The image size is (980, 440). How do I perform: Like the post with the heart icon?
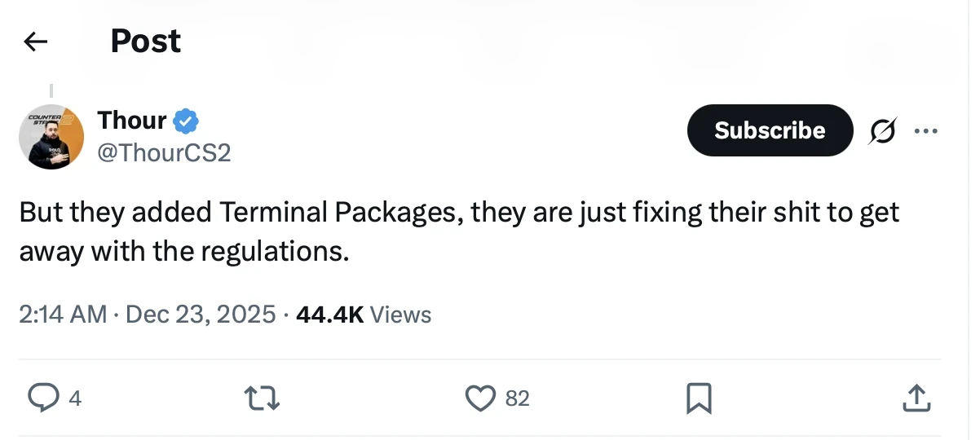click(480, 398)
